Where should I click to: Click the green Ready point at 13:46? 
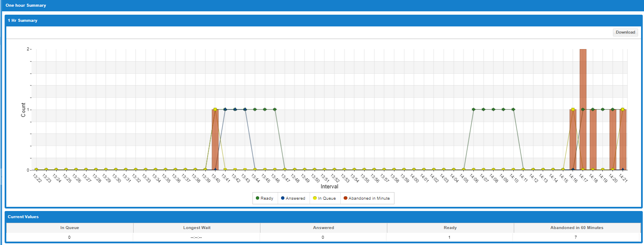(275, 109)
